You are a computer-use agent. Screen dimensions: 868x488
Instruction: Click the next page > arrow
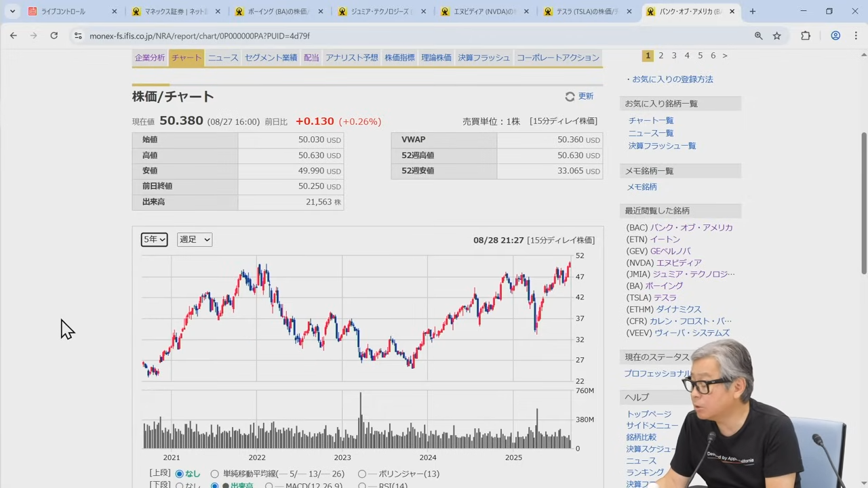click(x=725, y=56)
